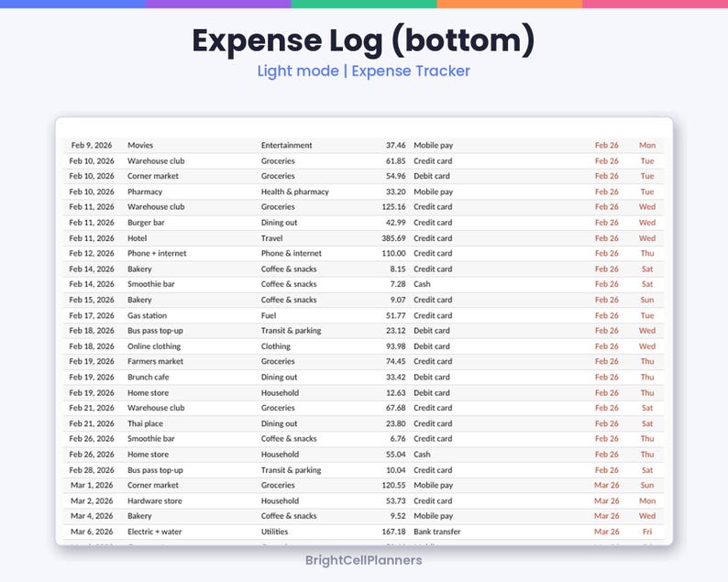The height and width of the screenshot is (582, 728).
Task: Select the 67.68 amount cell
Action: point(395,408)
